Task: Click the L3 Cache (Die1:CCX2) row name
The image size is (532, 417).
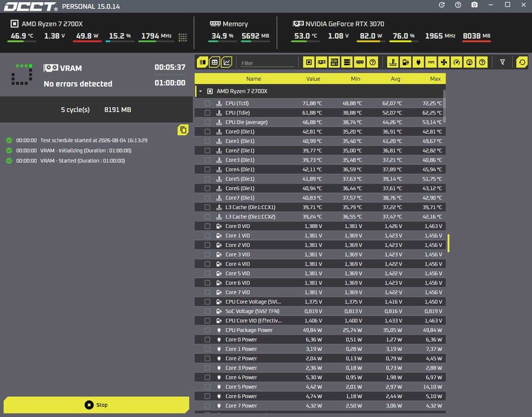Action: tap(250, 217)
